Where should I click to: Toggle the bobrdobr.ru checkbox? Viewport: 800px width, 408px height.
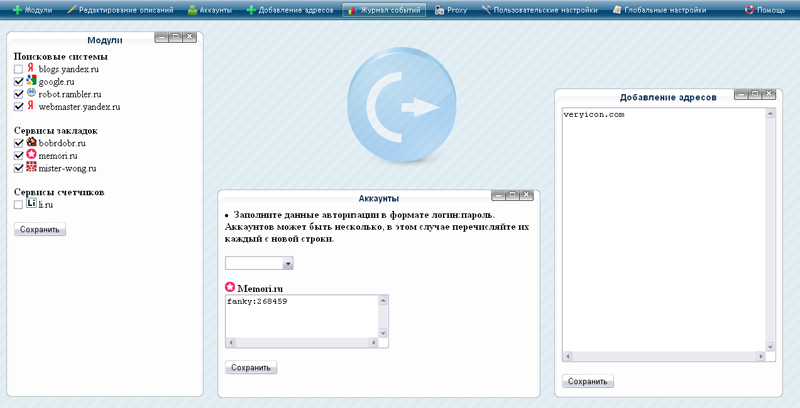pyautogui.click(x=18, y=143)
